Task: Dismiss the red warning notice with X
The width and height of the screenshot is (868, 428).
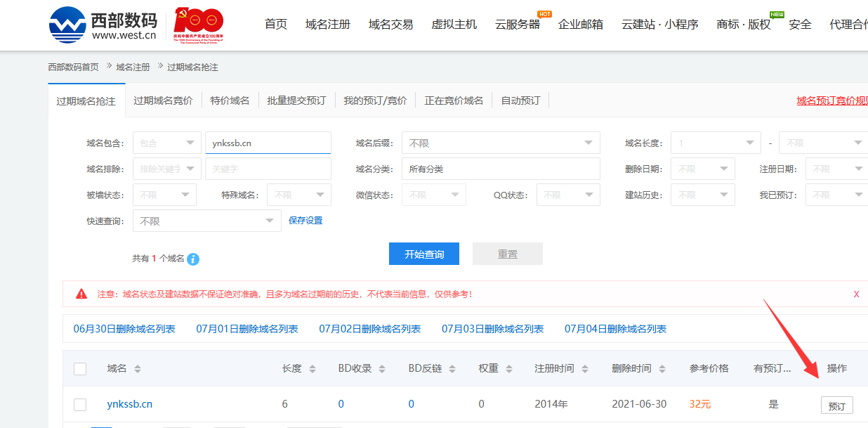Action: click(856, 294)
